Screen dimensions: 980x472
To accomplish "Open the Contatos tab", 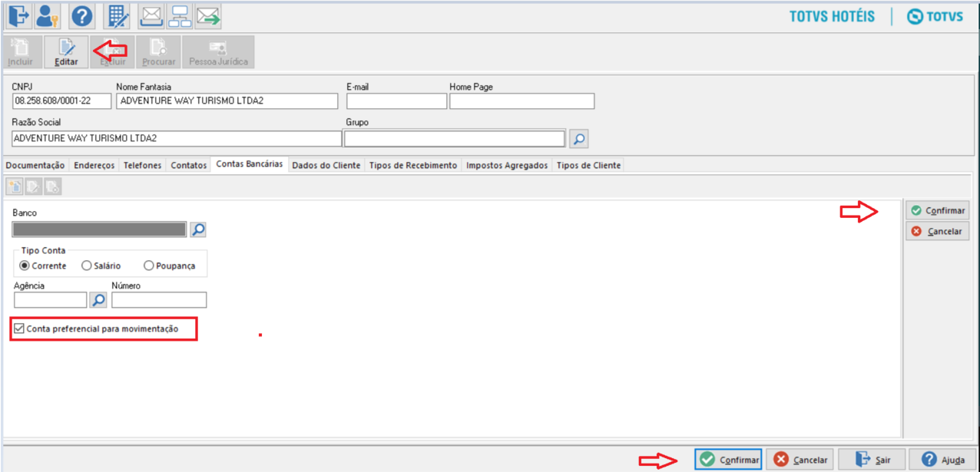I will click(x=188, y=165).
